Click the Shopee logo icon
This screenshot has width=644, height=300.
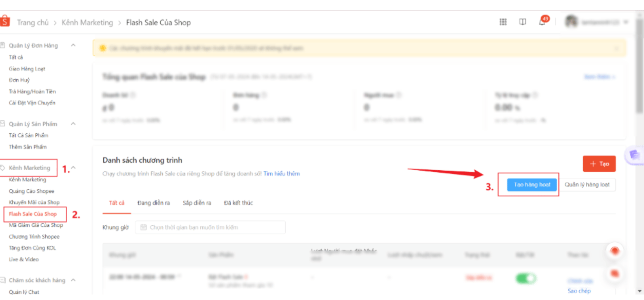[5, 21]
